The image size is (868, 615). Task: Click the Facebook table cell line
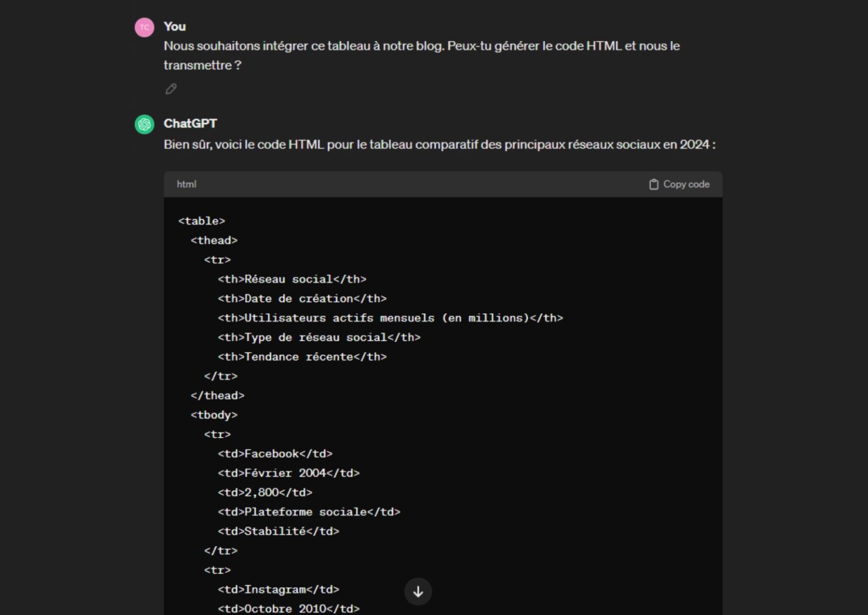(x=275, y=453)
